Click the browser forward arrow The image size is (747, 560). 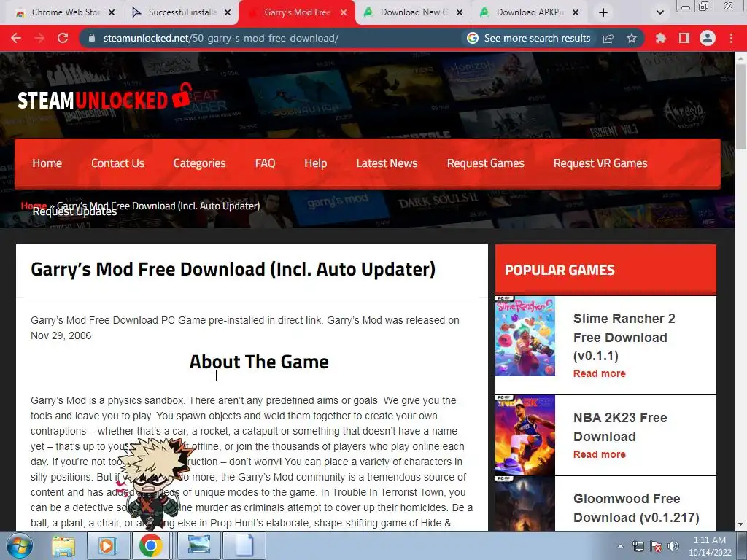click(x=39, y=38)
